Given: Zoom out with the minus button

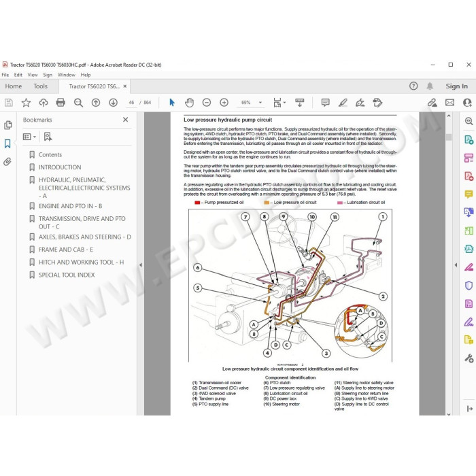Looking at the screenshot, I should (x=207, y=103).
